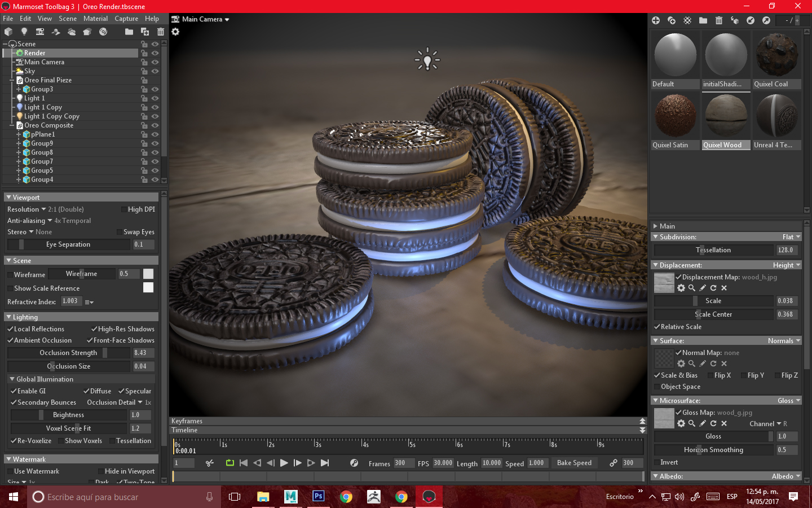Adjust the Occlusion Strength slider
The image size is (812, 508).
click(x=69, y=353)
